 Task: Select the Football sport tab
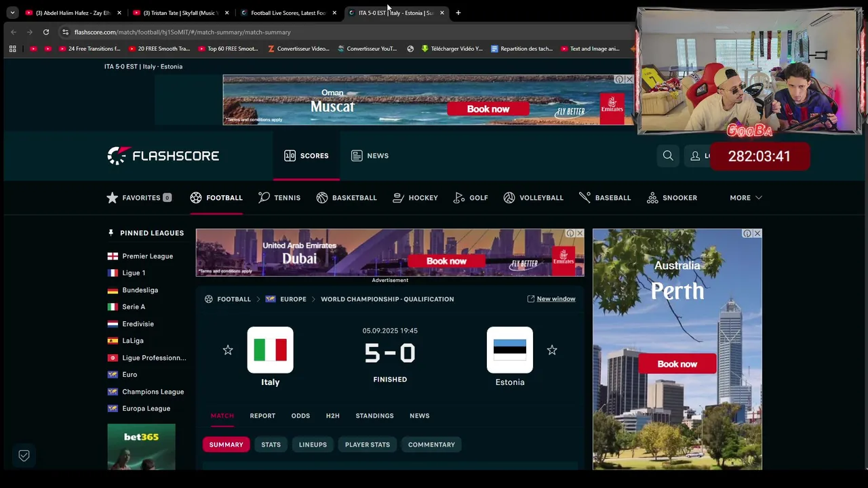(x=216, y=198)
